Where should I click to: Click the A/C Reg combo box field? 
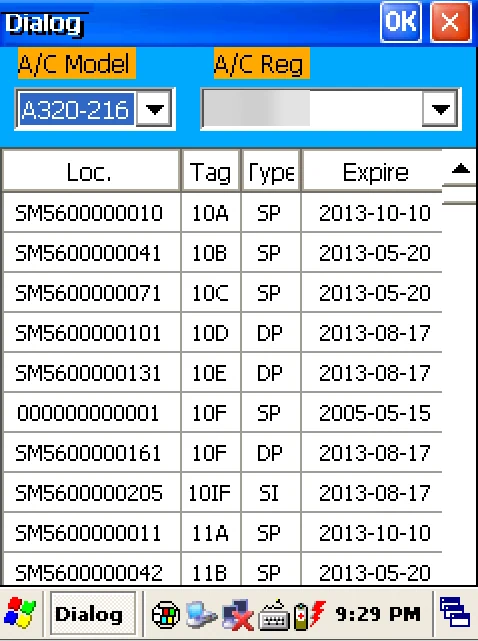[x=330, y=109]
